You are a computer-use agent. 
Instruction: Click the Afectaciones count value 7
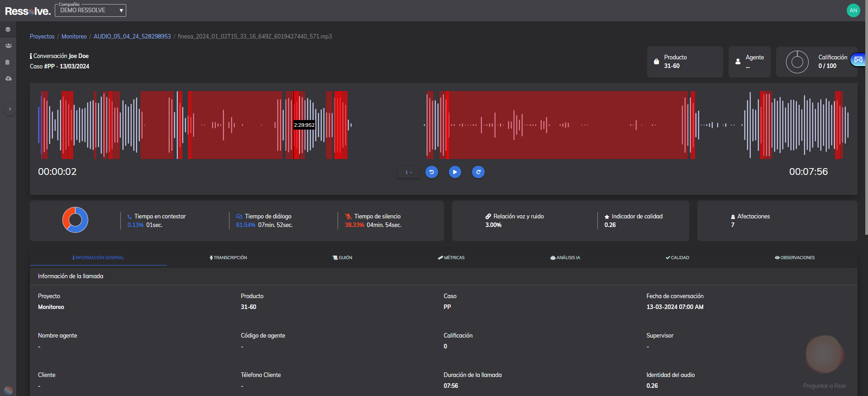733,225
